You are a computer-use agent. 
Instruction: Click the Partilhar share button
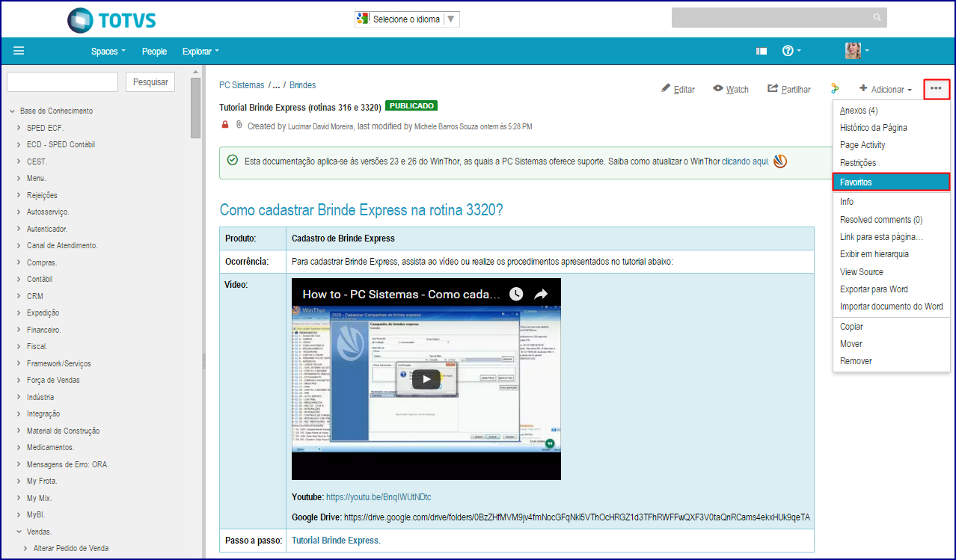pos(789,89)
